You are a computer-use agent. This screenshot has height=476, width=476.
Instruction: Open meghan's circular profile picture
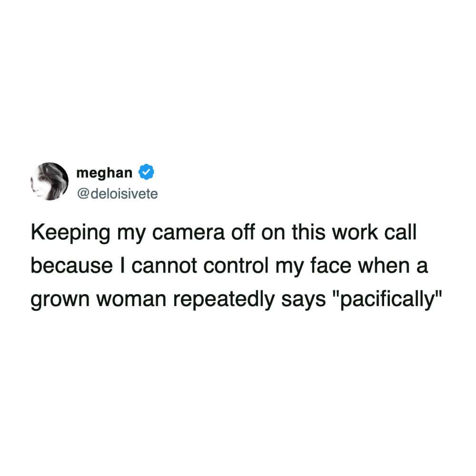(50, 181)
